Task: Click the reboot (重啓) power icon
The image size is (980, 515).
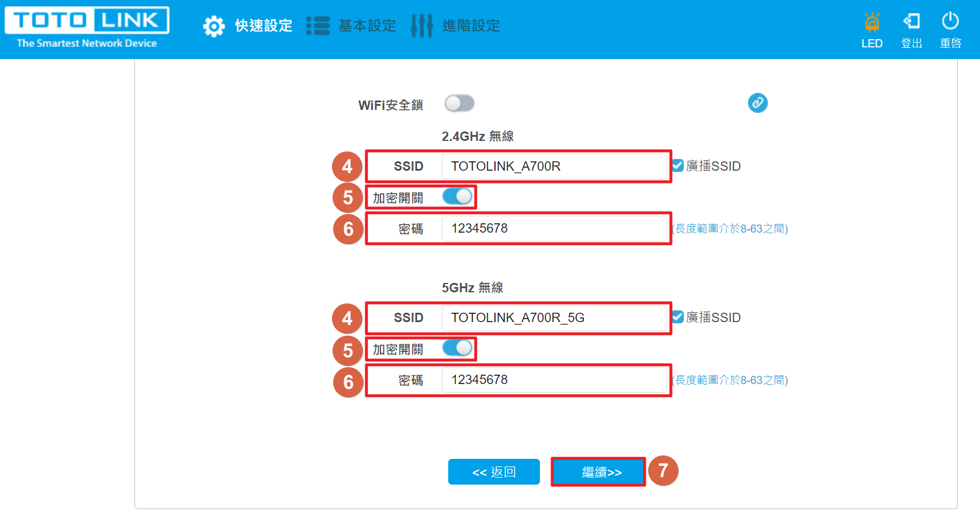Action: point(950,21)
